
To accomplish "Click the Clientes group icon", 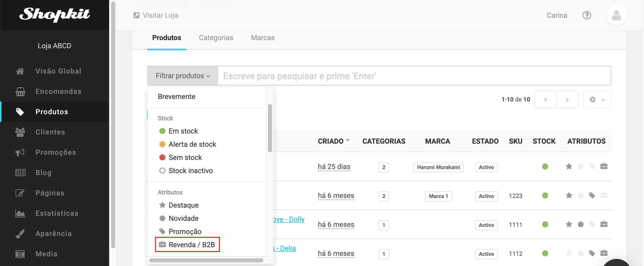I will pyautogui.click(x=20, y=132).
